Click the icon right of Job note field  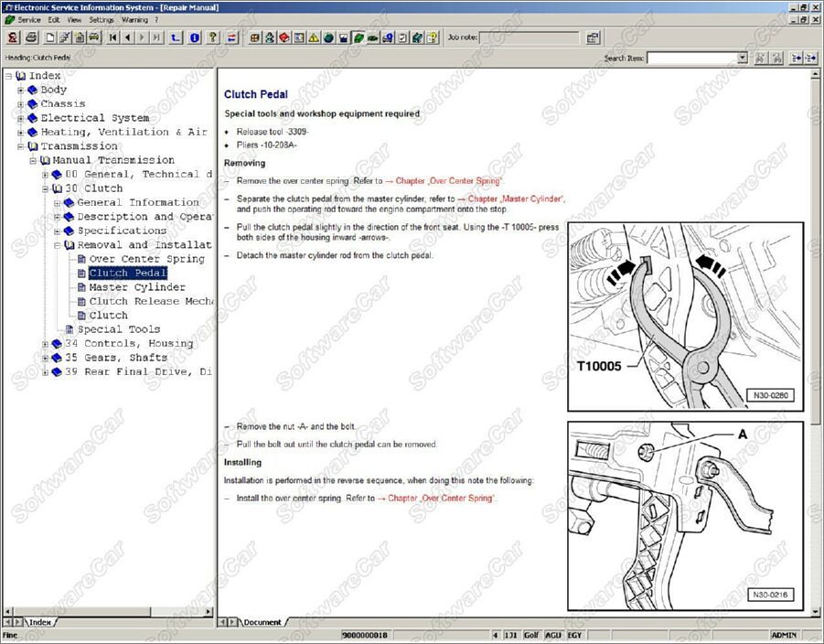coord(593,38)
